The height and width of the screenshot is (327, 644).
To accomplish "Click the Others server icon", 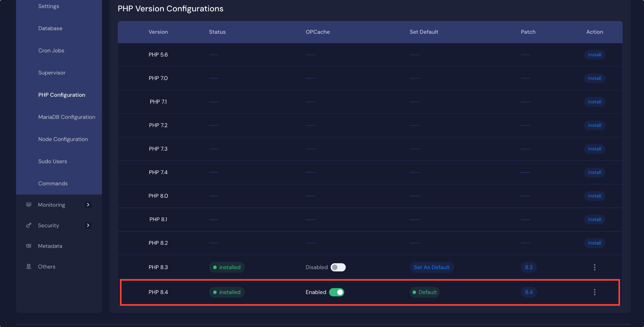I will (x=29, y=267).
